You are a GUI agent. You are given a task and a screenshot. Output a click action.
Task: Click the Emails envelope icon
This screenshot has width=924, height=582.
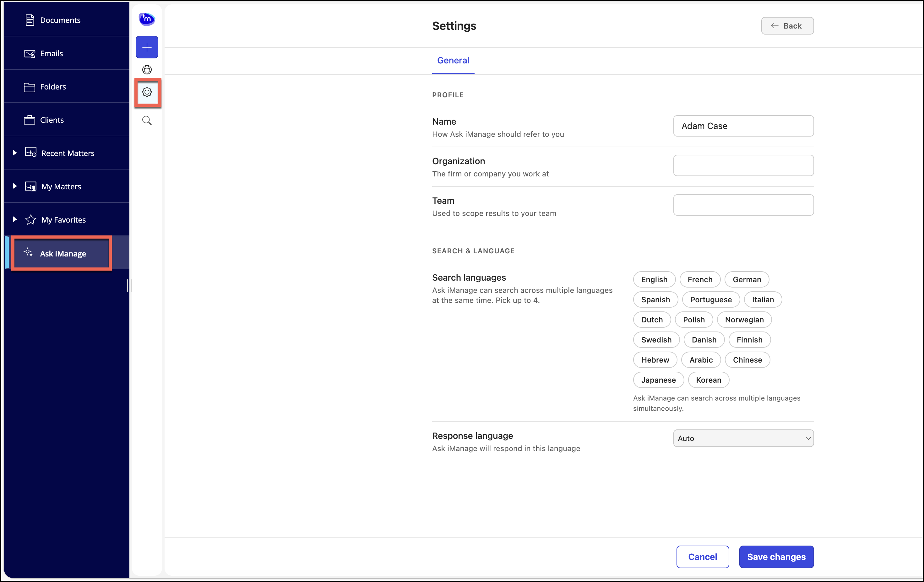(30, 54)
